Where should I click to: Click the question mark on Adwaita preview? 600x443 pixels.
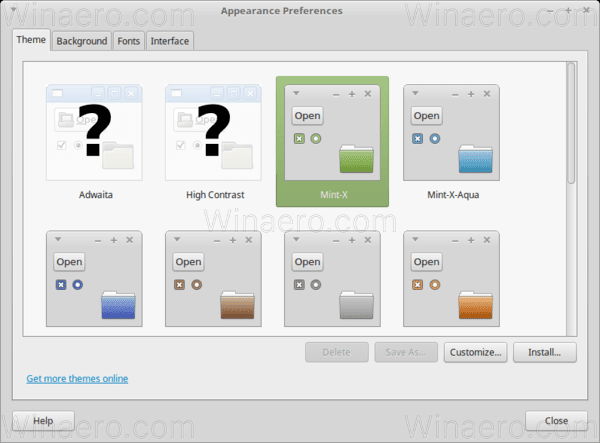pos(95,130)
